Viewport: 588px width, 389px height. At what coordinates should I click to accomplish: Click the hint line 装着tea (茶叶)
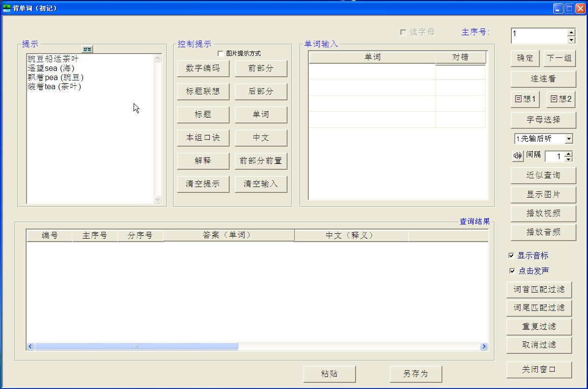coord(55,87)
